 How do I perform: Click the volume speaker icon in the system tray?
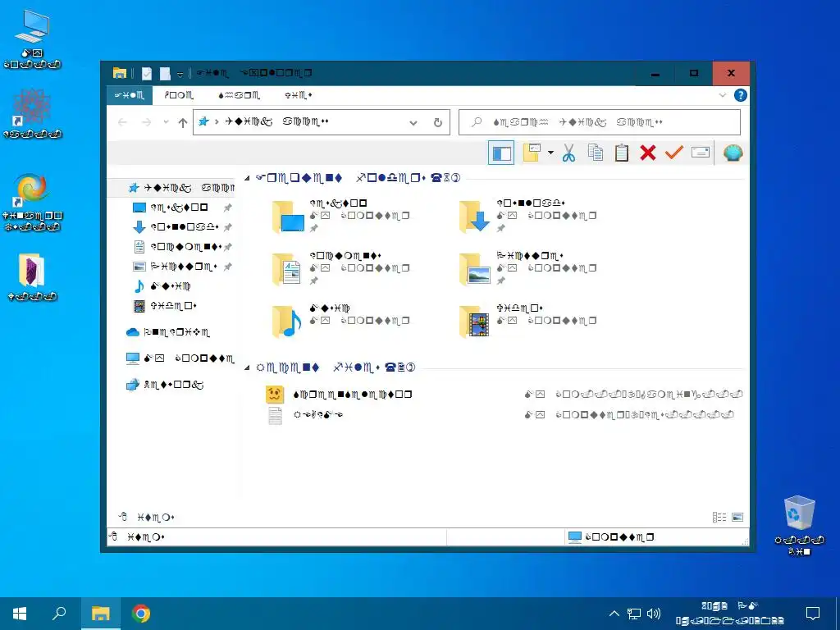654,614
